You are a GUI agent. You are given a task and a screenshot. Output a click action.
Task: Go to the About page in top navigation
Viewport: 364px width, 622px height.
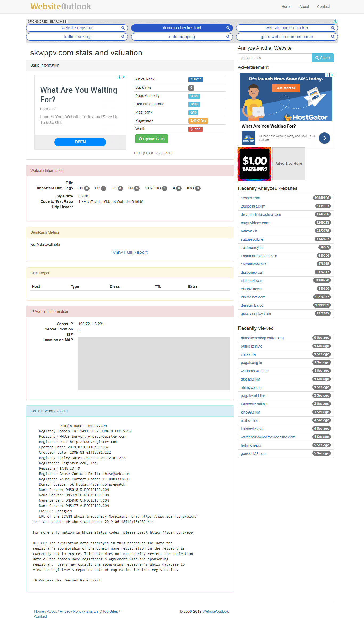(x=304, y=7)
